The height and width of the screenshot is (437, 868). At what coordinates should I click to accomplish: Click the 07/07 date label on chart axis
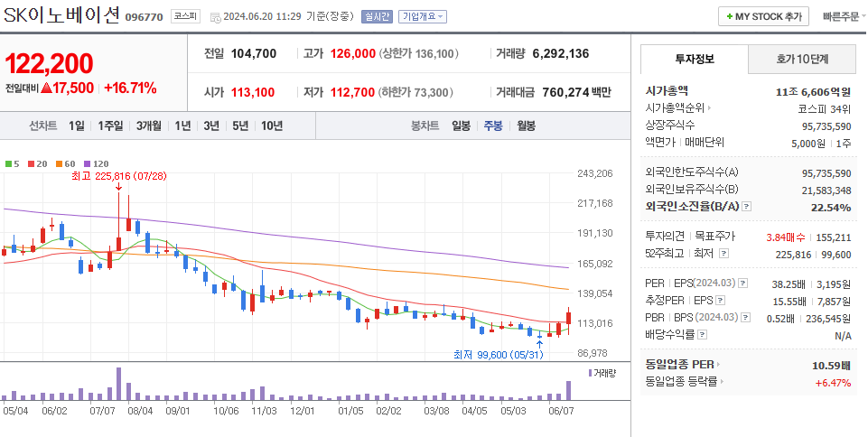tap(102, 411)
